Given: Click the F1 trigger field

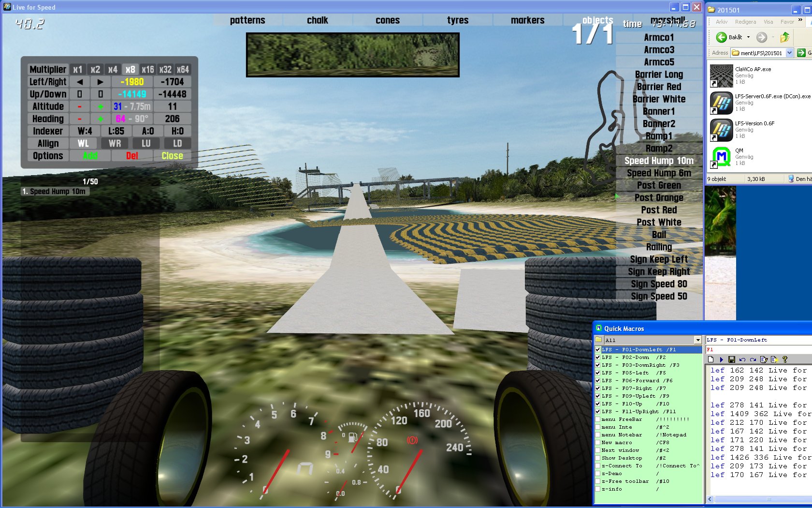Looking at the screenshot, I should coord(758,349).
